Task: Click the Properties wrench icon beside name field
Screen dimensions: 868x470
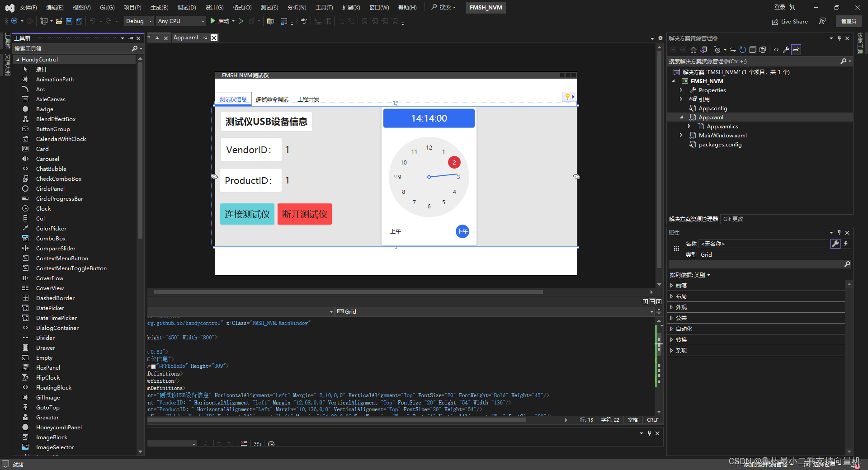Action: tap(835, 244)
